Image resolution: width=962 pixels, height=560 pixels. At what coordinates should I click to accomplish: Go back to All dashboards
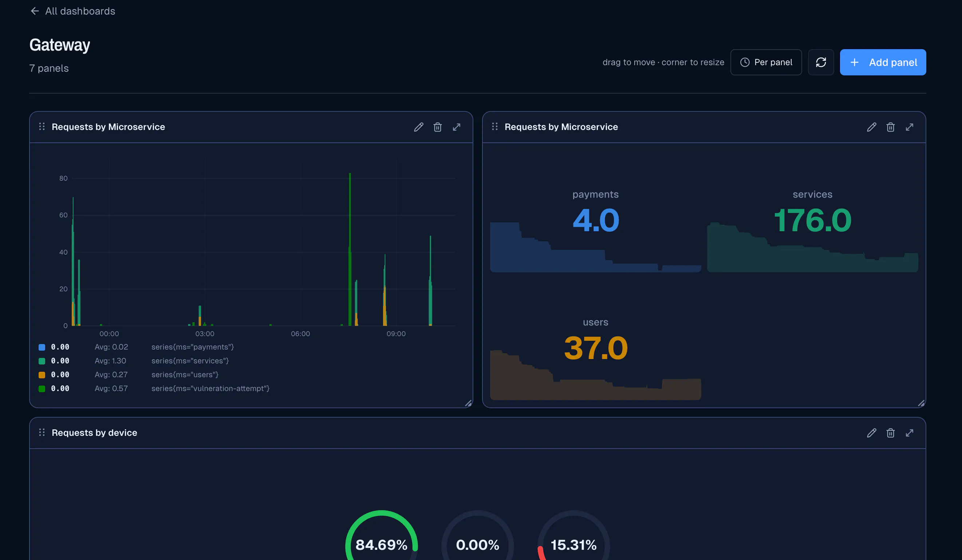pyautogui.click(x=72, y=11)
